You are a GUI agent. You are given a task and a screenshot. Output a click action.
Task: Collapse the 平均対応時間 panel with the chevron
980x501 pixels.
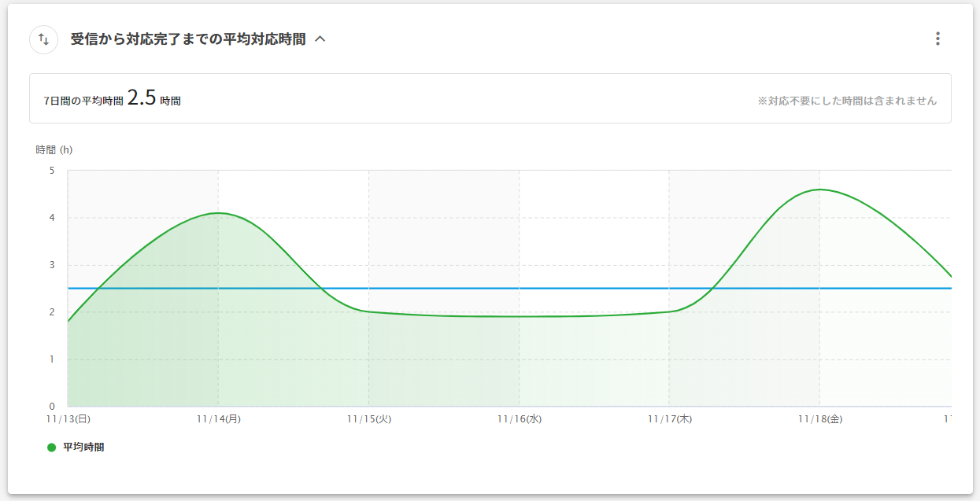[320, 39]
